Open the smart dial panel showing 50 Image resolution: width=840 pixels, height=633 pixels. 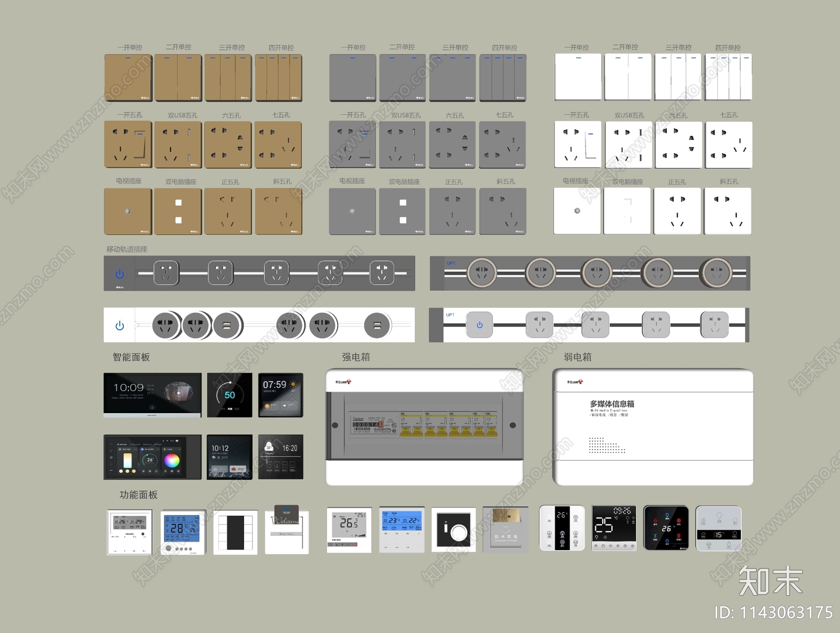pos(229,395)
